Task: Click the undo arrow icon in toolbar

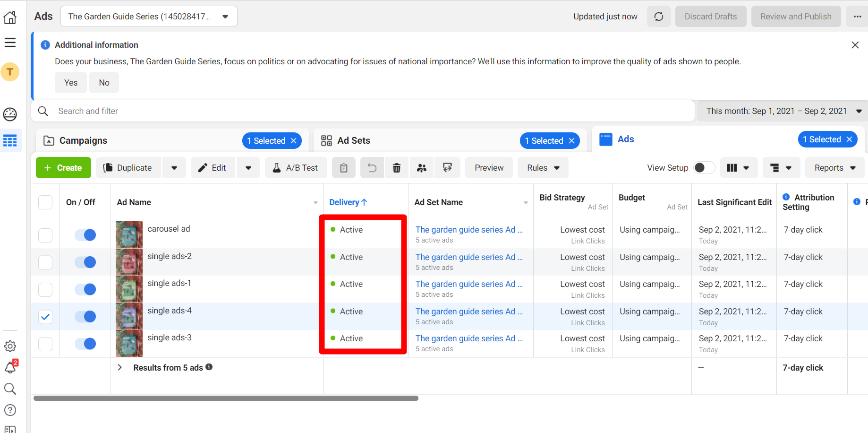Action: pos(372,168)
